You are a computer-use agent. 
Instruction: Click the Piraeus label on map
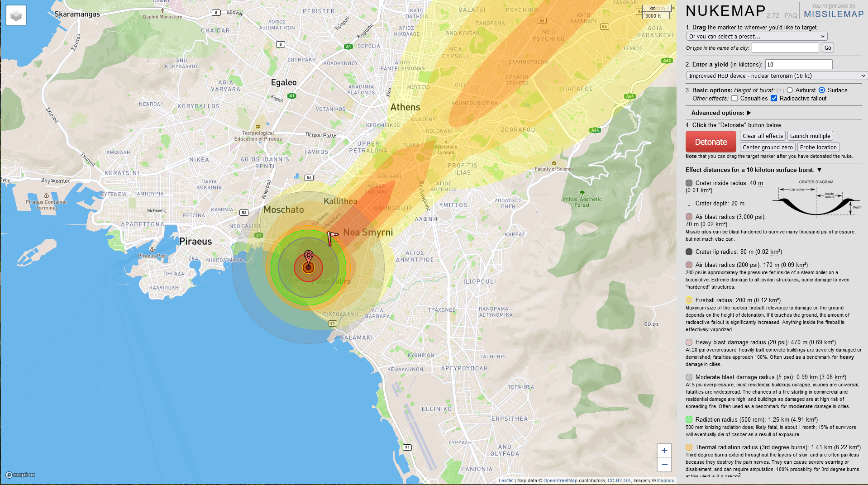[x=196, y=241]
